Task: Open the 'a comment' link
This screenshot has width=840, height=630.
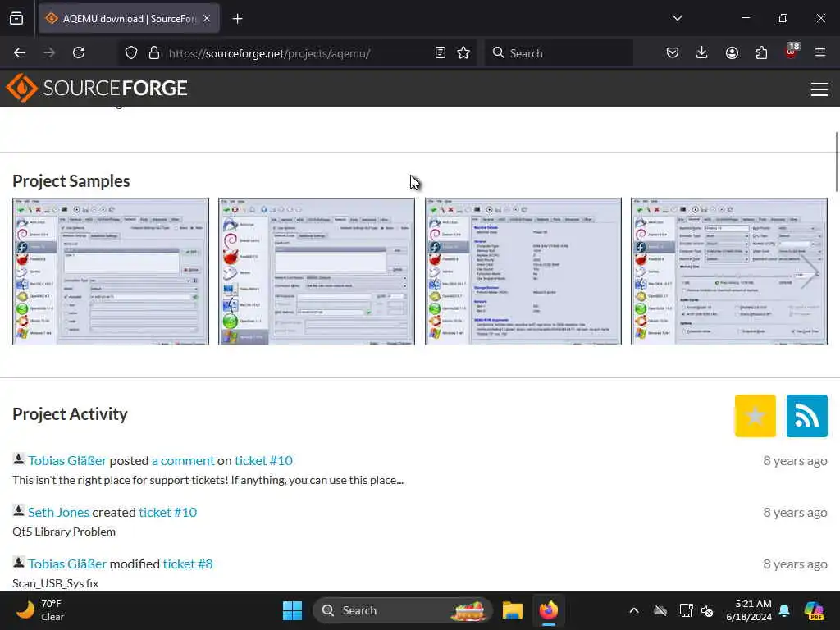Action: click(183, 460)
